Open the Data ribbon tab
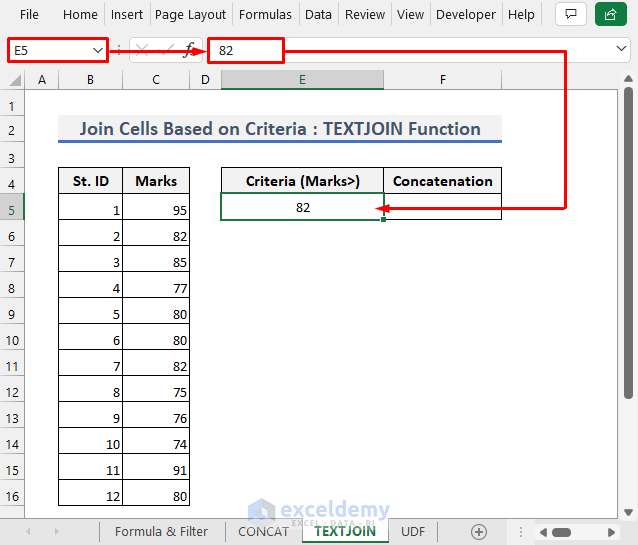 point(318,15)
